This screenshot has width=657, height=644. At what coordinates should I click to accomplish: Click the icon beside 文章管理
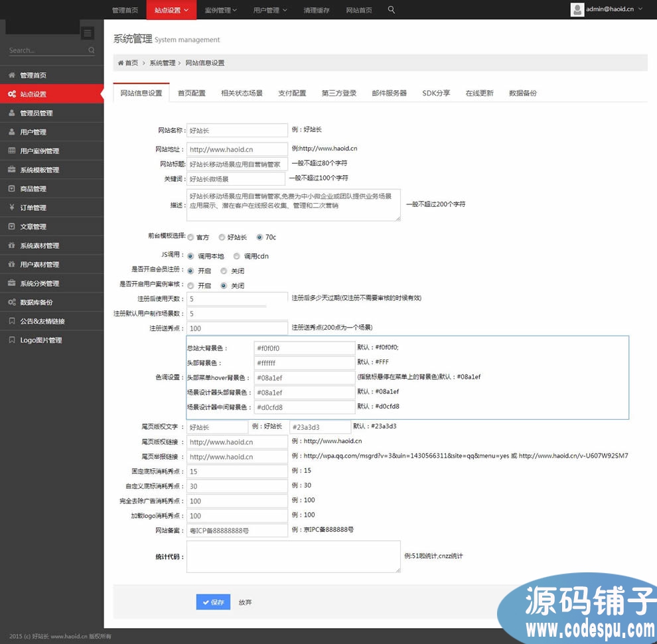(x=12, y=226)
